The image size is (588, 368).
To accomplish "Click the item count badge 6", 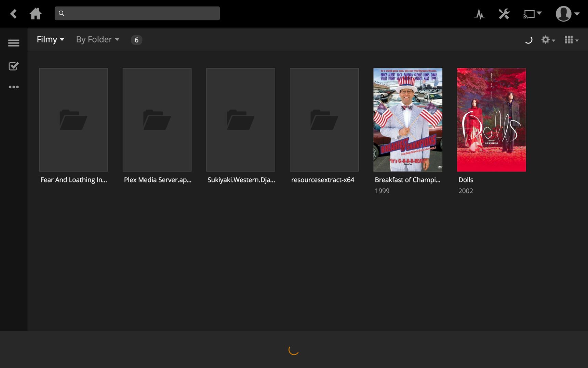I will [x=136, y=40].
